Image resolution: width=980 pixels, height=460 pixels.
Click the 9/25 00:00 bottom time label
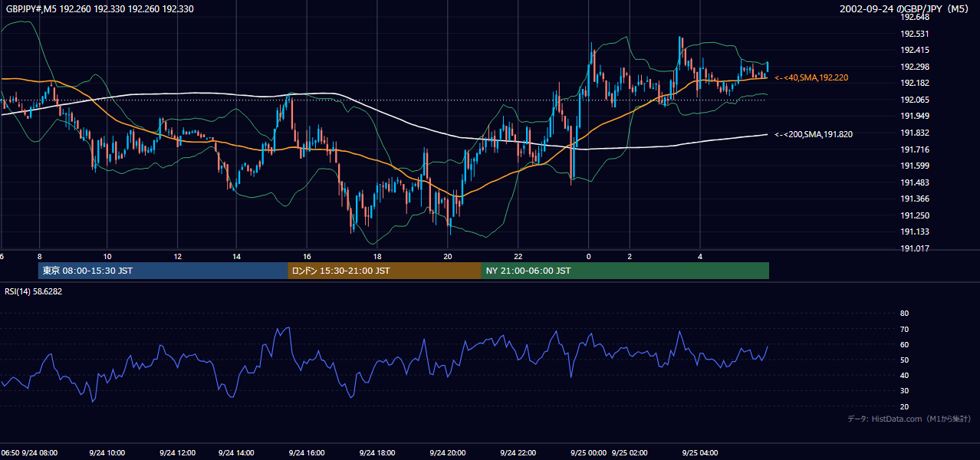tap(589, 452)
